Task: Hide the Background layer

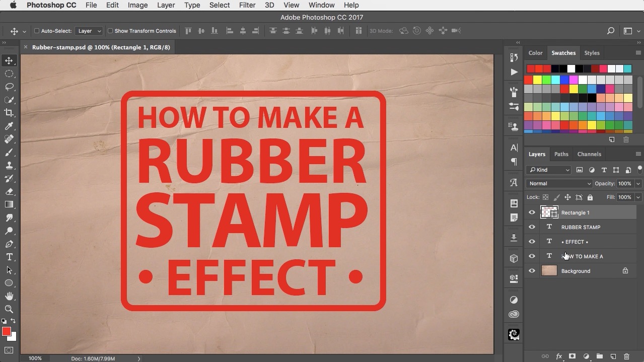Action: coord(532,271)
